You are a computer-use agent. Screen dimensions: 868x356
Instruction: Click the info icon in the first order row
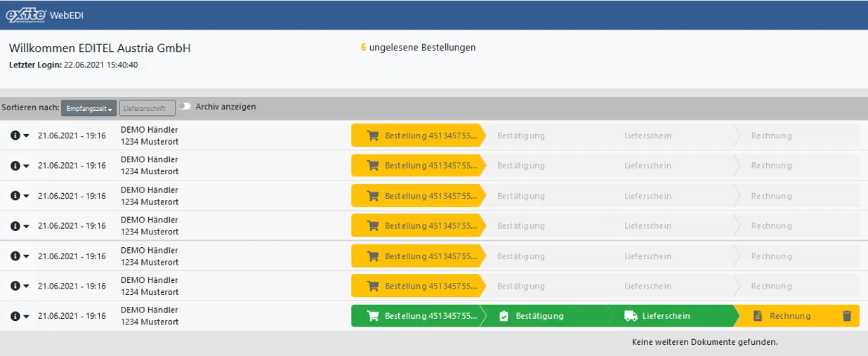tap(15, 136)
